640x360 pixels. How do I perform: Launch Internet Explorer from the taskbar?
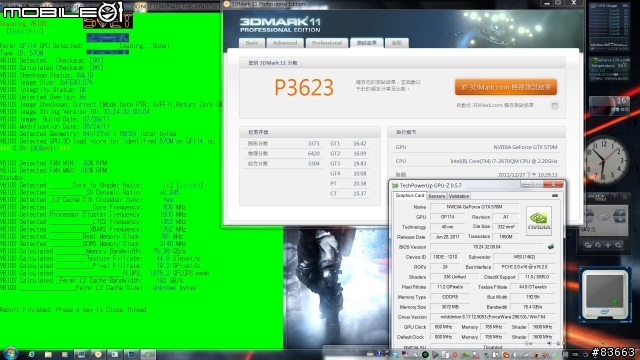point(31,354)
